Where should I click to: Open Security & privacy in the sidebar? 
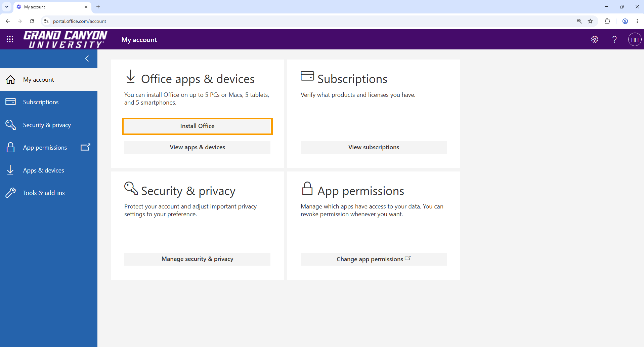click(49, 125)
